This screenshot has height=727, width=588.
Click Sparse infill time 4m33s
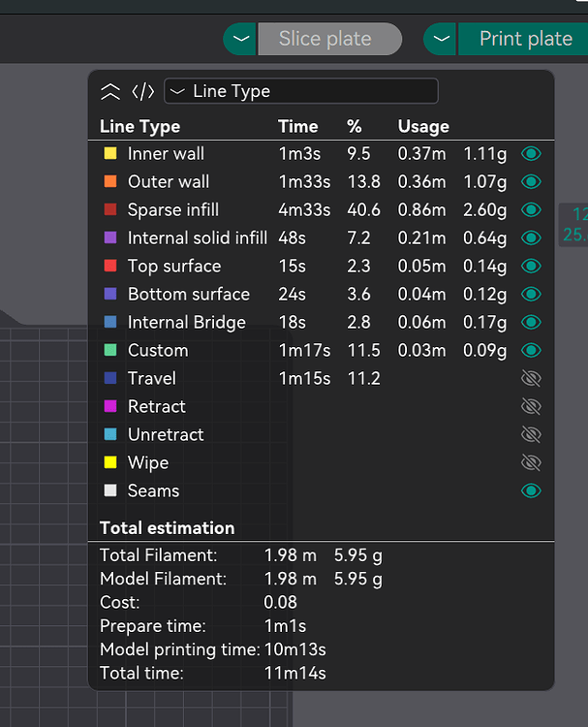304,210
